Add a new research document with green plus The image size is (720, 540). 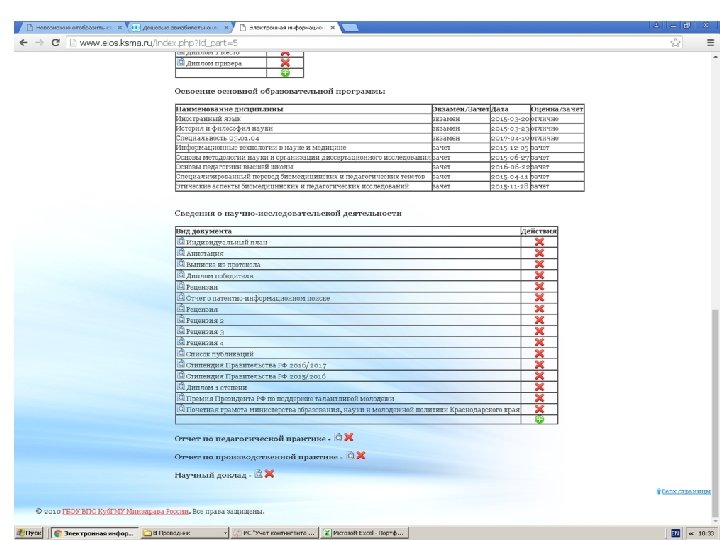pyautogui.click(x=539, y=419)
